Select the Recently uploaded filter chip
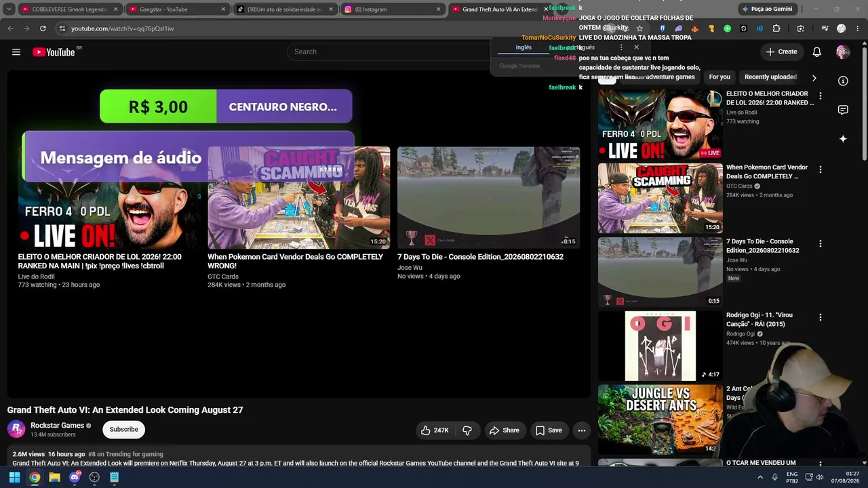 coord(770,77)
